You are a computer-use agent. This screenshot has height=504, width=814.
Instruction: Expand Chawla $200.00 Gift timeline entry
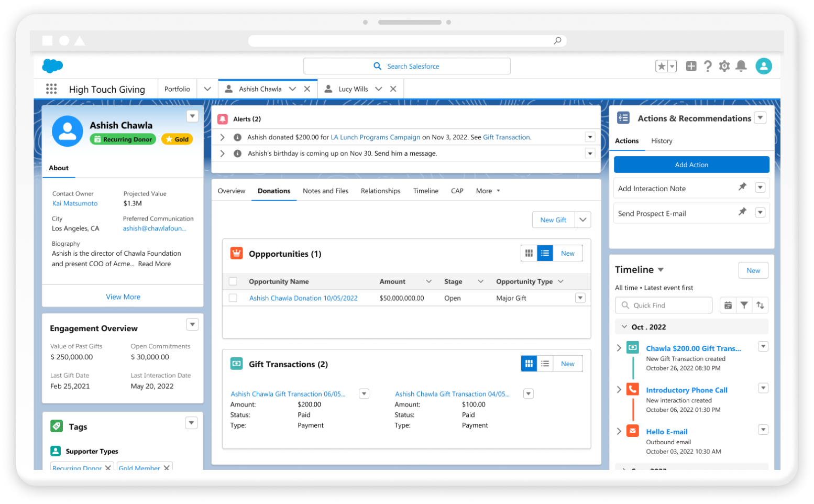619,348
